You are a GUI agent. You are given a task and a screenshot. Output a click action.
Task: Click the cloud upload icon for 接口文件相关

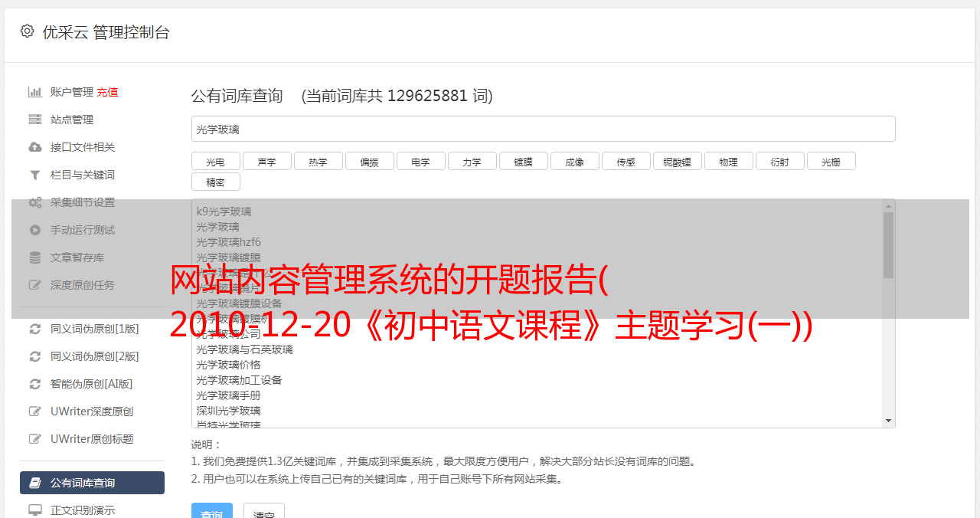[x=35, y=147]
